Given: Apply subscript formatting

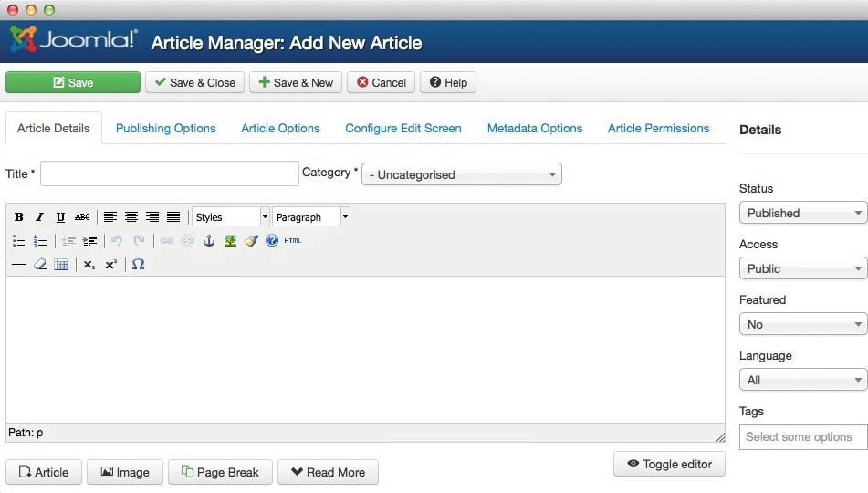Looking at the screenshot, I should [x=89, y=265].
